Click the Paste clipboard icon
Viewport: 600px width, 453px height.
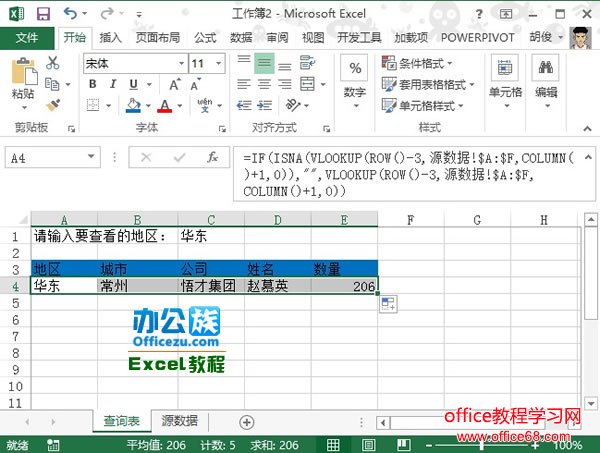click(23, 73)
